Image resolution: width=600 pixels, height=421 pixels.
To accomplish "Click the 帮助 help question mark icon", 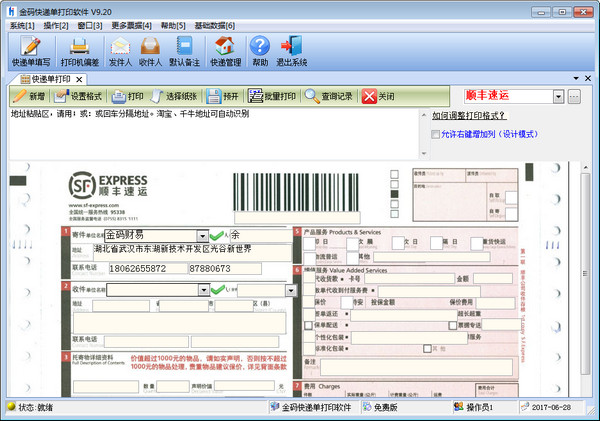I will coord(260,52).
